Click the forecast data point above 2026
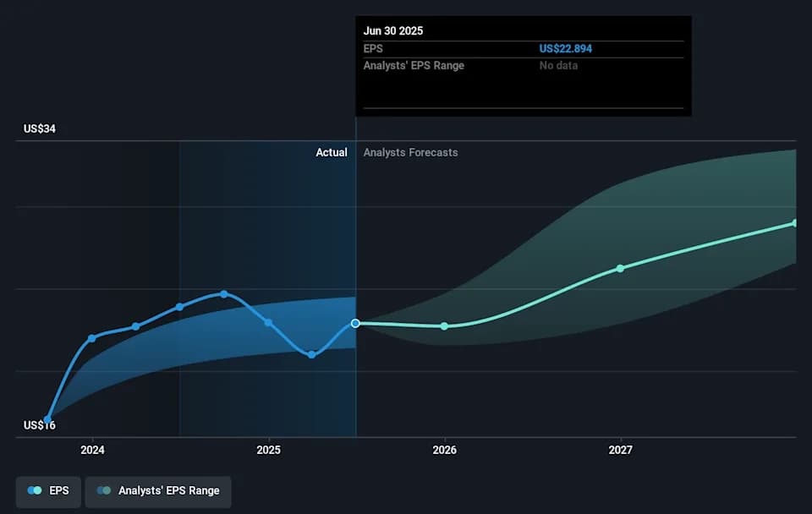Screen dimensions: 812x514 coord(444,326)
